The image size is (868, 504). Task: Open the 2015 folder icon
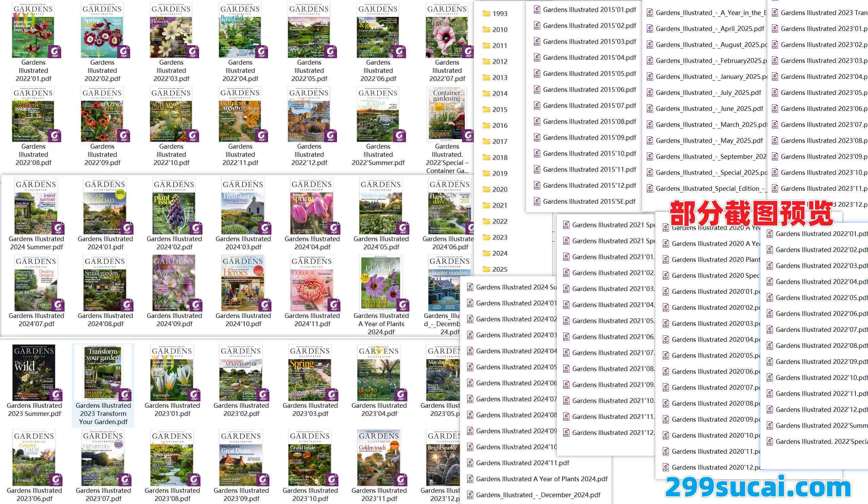click(486, 110)
